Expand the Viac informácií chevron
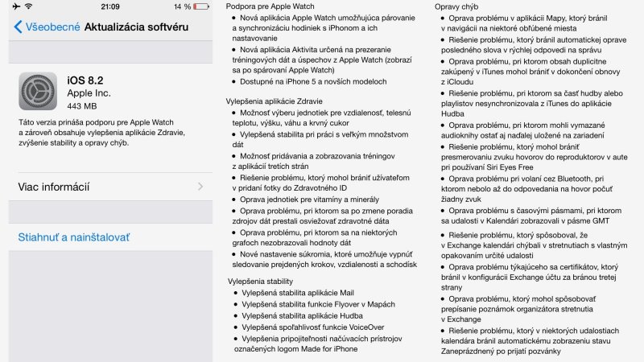This screenshot has width=644, height=362. point(200,187)
